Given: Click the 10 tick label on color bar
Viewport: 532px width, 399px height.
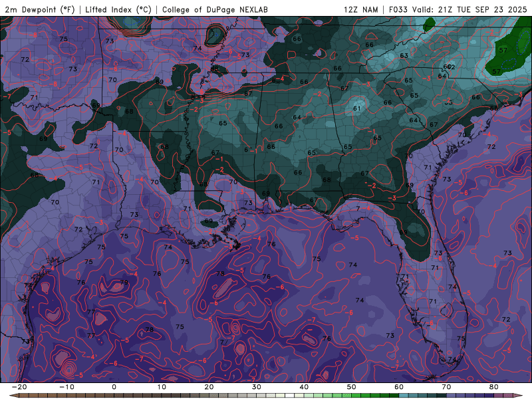Looking at the screenshot, I should click(162, 387).
